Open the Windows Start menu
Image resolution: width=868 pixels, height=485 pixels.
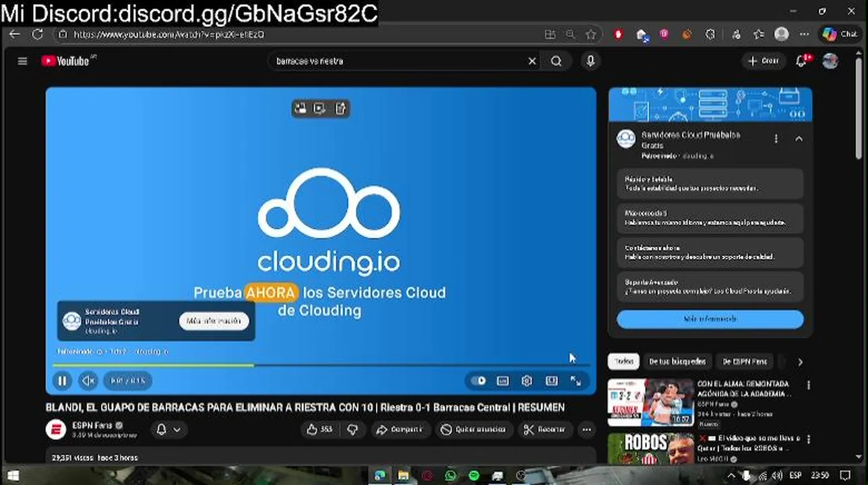13,476
